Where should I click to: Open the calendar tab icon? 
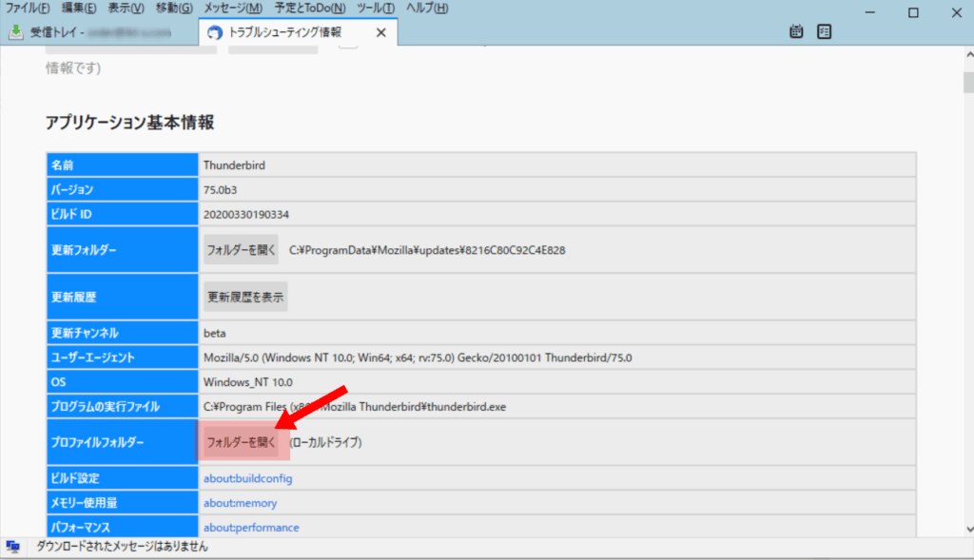point(797,31)
